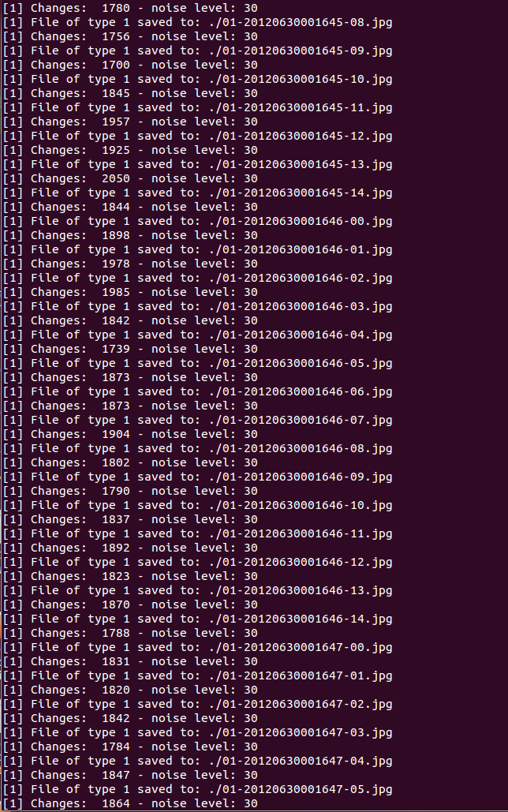This screenshot has height=812, width=508.
Task: Click the Changes value 1985
Action: coord(116,292)
